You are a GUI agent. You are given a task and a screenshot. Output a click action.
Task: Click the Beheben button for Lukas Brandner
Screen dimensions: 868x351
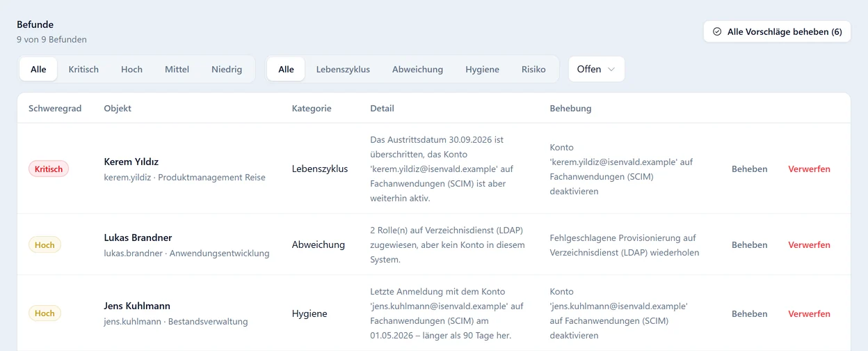[749, 244]
